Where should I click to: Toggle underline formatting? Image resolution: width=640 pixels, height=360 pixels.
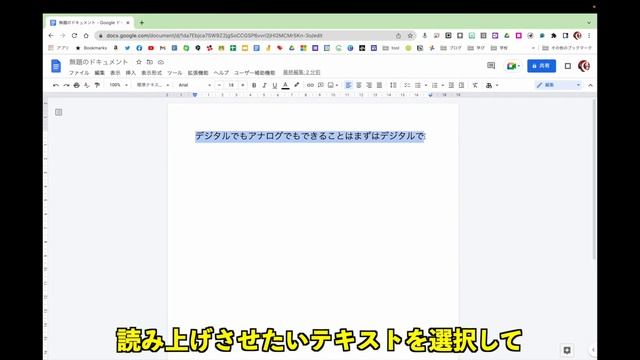click(x=275, y=85)
